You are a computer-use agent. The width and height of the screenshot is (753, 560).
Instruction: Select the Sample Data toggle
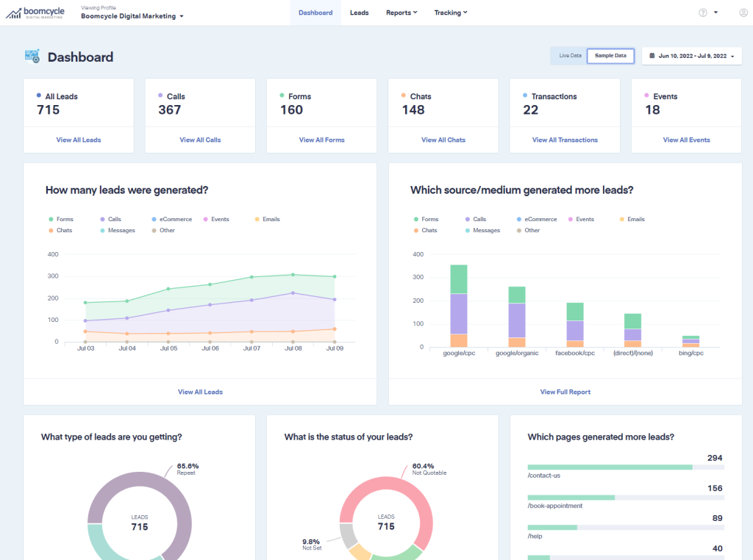[x=610, y=56]
